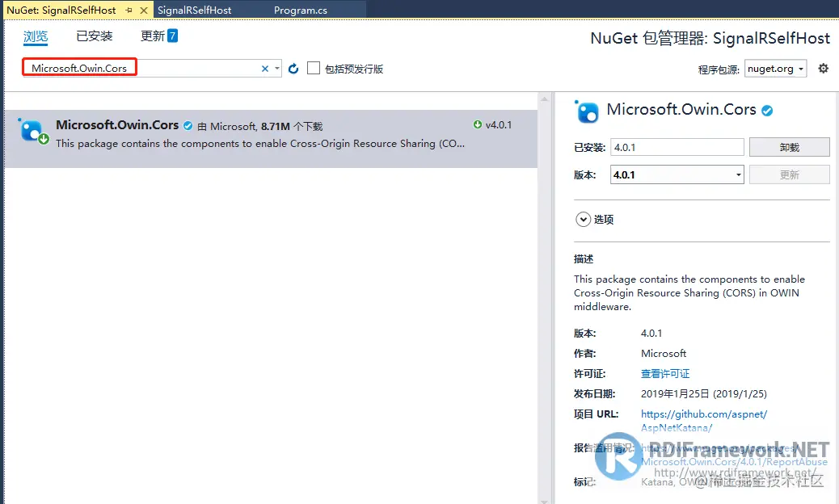Open the NuGet package manager settings gear
This screenshot has width=839, height=504.
coord(823,69)
